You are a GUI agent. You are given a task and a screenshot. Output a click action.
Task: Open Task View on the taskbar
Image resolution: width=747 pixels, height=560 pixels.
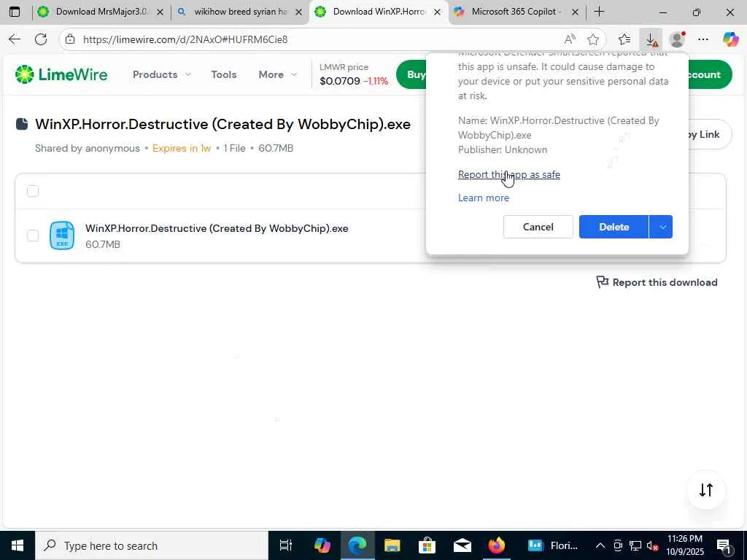coord(285,545)
